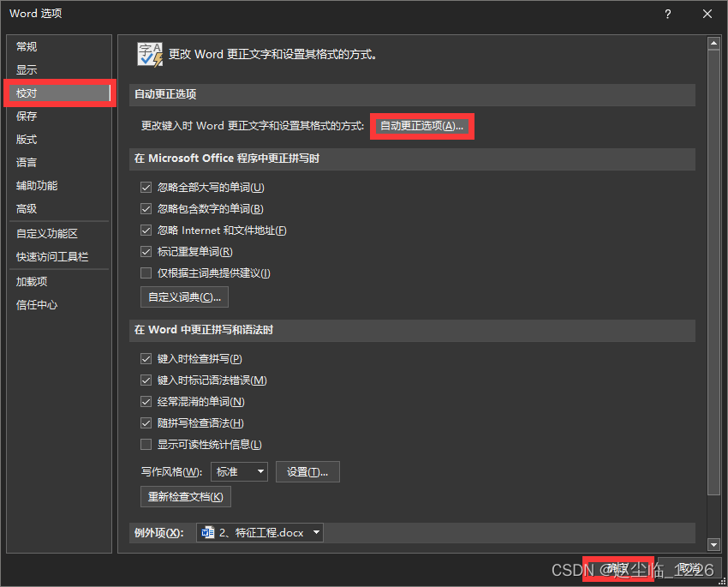Click the scrollbar up arrow
Image resolution: width=728 pixels, height=587 pixels.
tap(713, 44)
